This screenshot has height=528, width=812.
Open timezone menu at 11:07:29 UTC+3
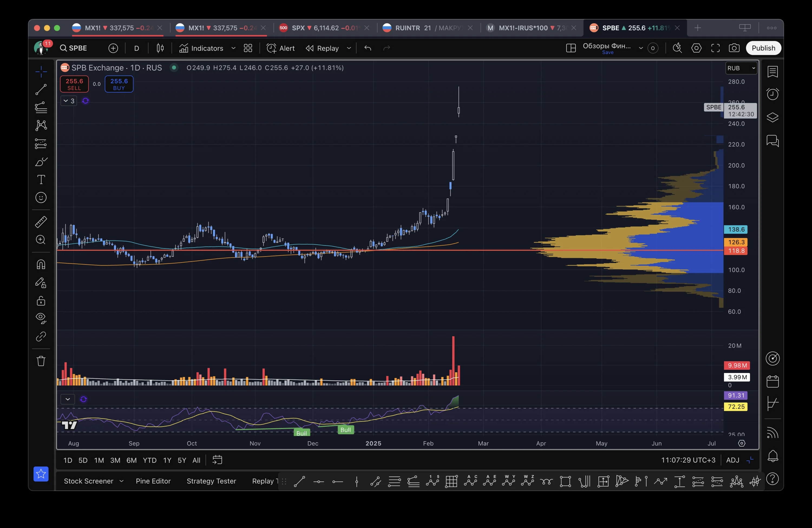click(x=688, y=460)
